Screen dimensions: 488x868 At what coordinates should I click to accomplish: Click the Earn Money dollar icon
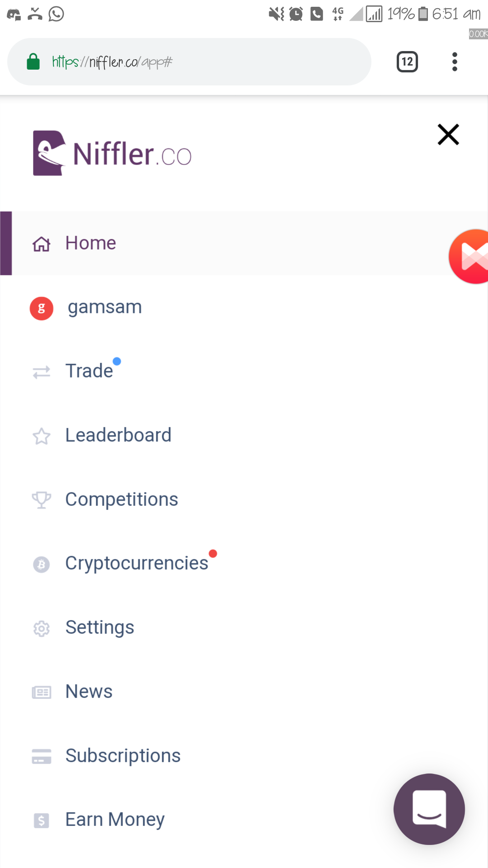click(42, 820)
